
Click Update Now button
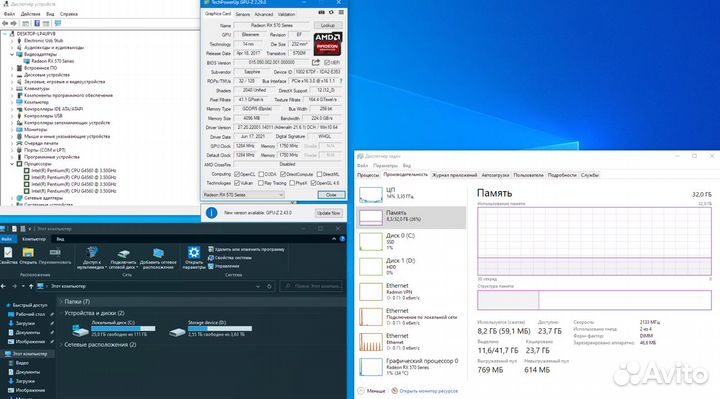pos(329,213)
